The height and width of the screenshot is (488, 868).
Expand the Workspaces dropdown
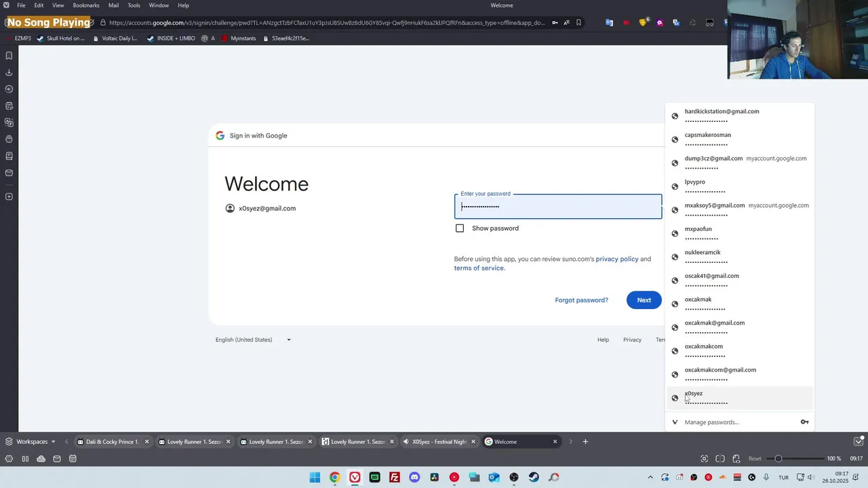point(30,442)
